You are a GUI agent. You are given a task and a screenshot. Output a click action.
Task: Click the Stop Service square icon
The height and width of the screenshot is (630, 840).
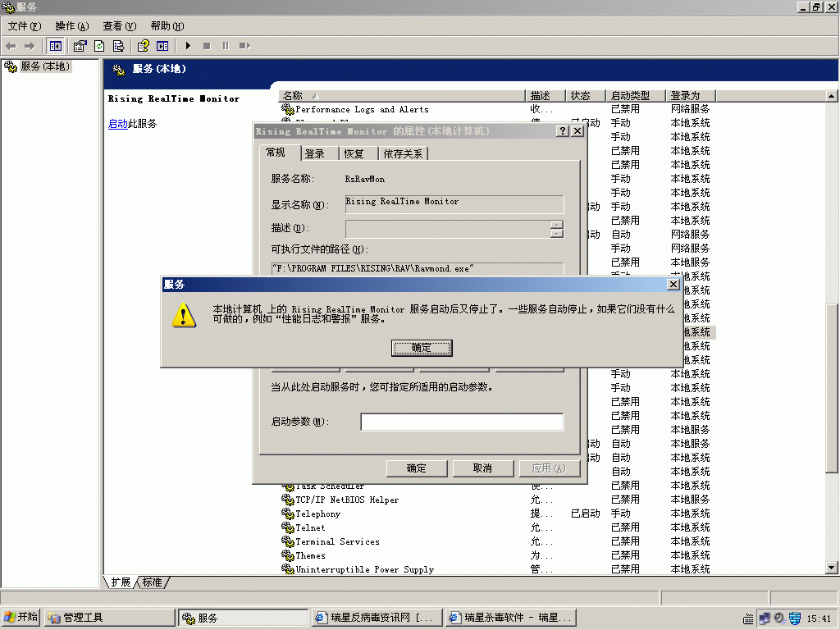(207, 46)
